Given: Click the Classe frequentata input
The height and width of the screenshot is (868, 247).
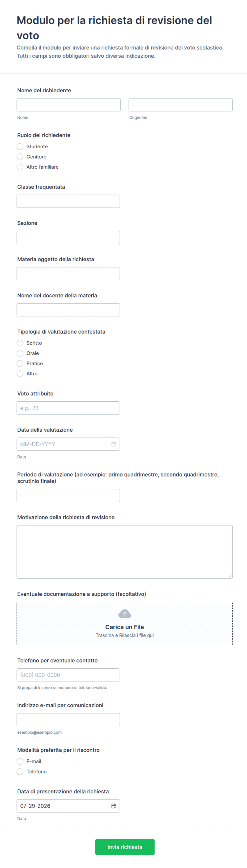Looking at the screenshot, I should click(x=69, y=201).
